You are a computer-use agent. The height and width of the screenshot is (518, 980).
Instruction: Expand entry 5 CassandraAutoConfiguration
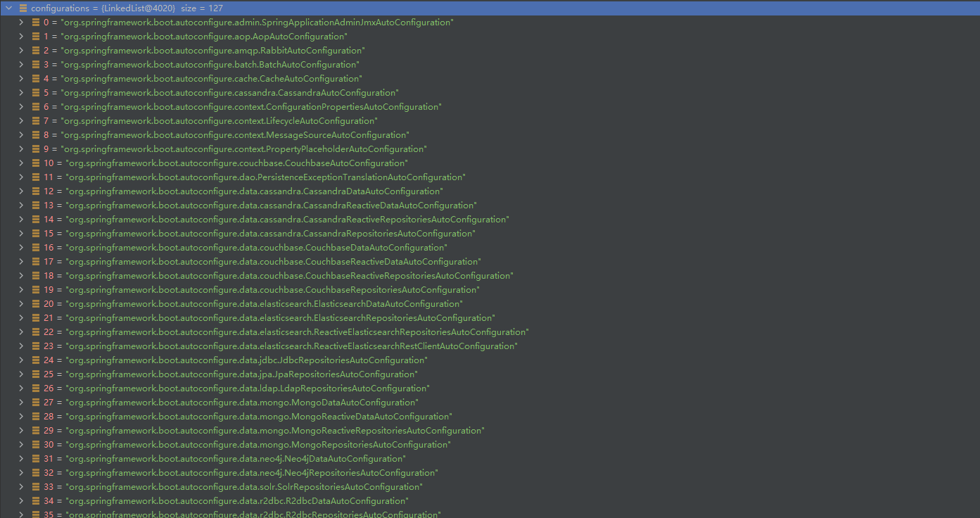point(21,93)
